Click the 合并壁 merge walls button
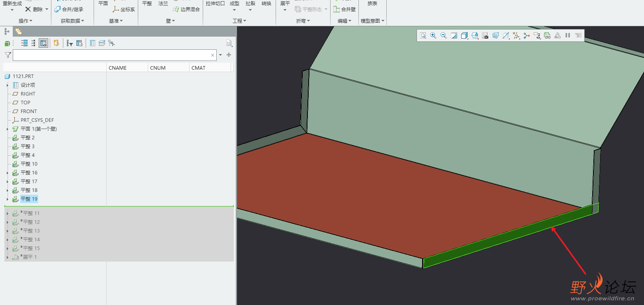The image size is (644, 305). click(x=345, y=9)
